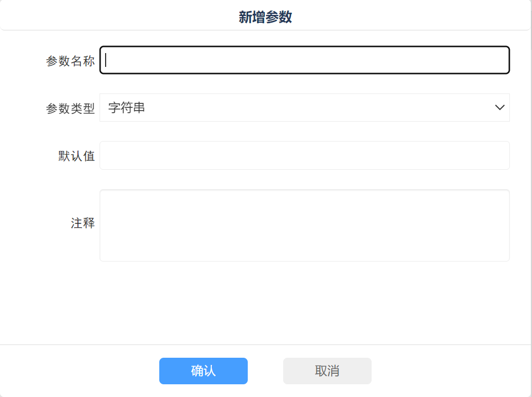The width and height of the screenshot is (532, 397).
Task: Click the 参数类型 field label
Action: point(70,108)
